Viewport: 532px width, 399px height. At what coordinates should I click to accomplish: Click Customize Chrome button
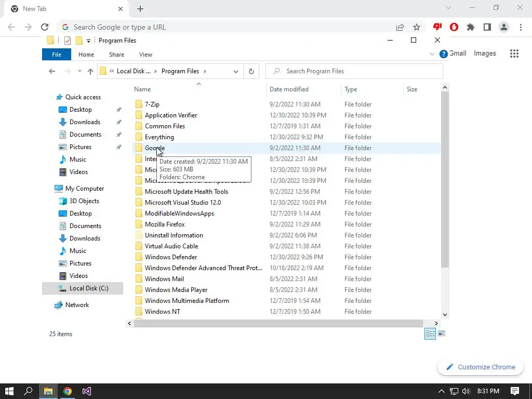pyautogui.click(x=481, y=367)
